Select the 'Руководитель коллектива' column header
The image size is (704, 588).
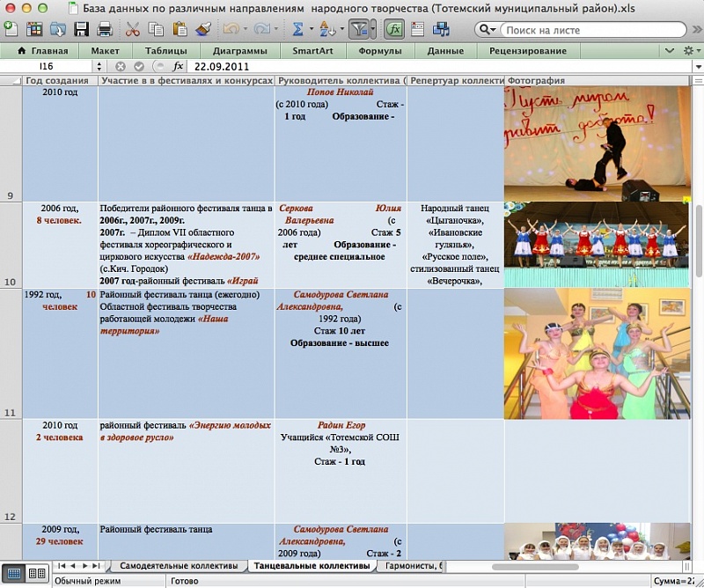[341, 80]
